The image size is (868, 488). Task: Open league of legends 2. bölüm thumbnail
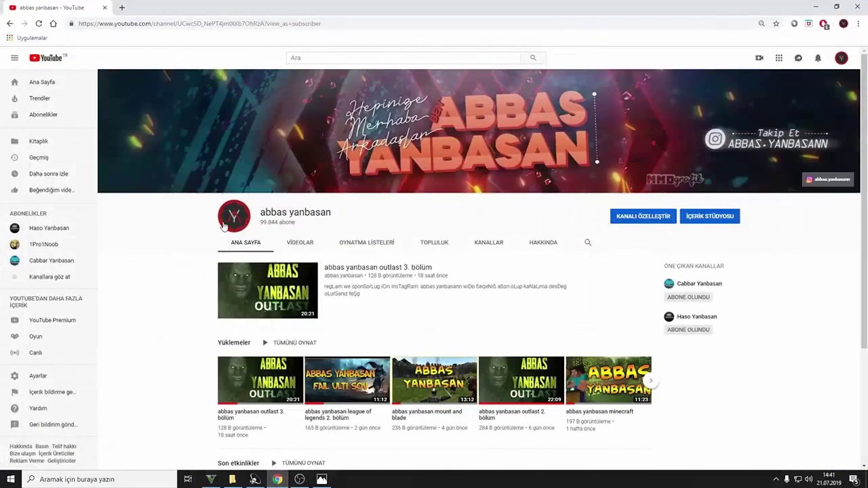pos(347,380)
